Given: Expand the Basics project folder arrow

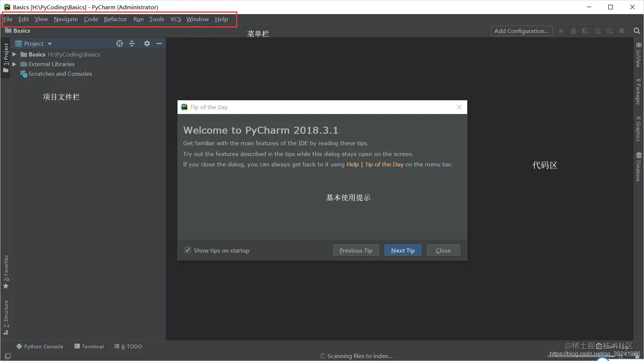Looking at the screenshot, I should 14,54.
